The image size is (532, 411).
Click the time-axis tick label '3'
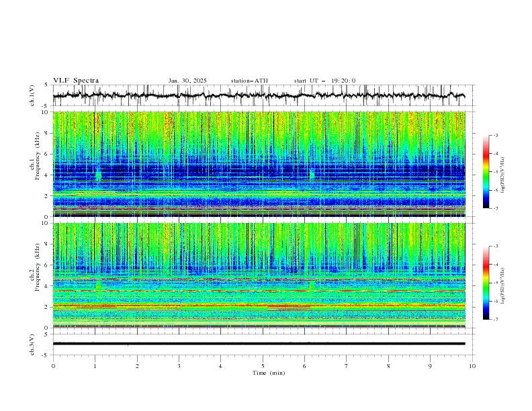tap(179, 366)
